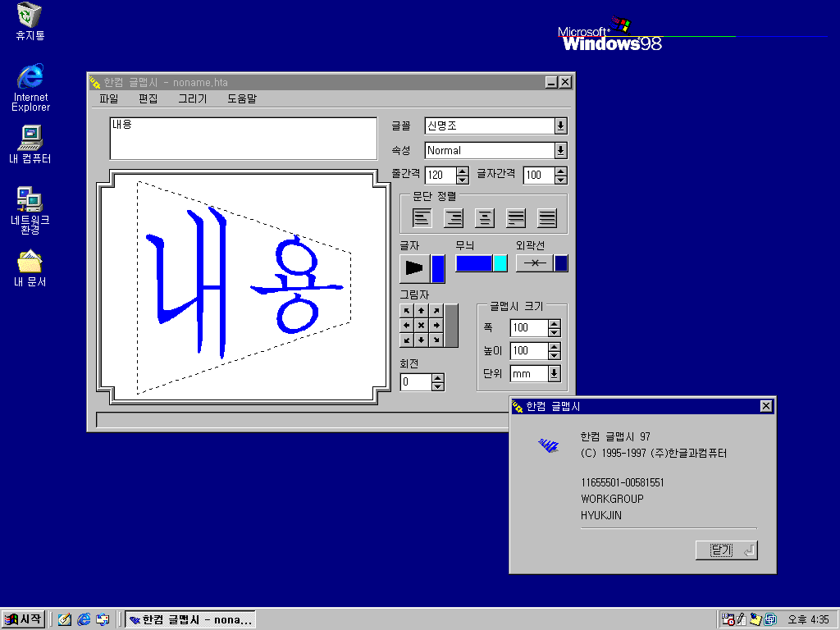
Task: Select the Internet Explorer desktop icon
Action: pyautogui.click(x=30, y=87)
